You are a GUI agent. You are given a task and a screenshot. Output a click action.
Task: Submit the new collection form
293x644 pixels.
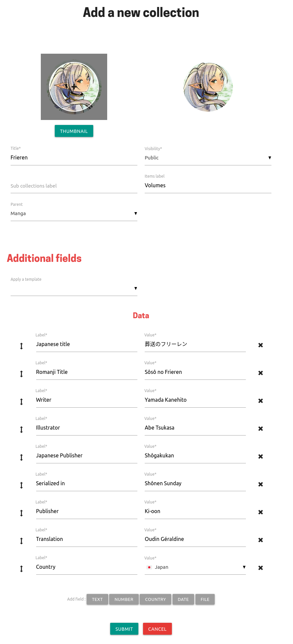124,629
